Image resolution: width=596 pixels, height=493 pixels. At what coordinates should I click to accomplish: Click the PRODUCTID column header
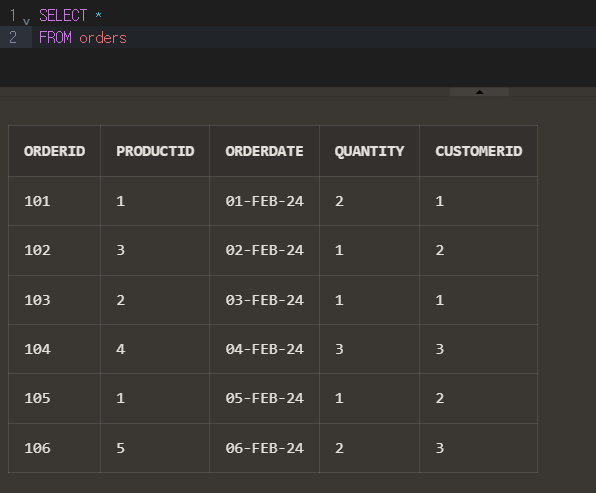(155, 151)
